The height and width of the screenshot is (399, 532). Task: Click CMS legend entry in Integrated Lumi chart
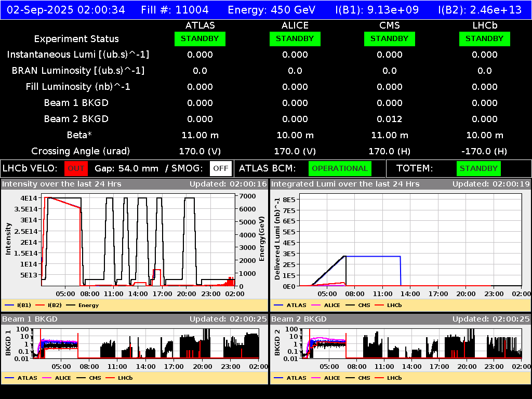click(x=358, y=305)
